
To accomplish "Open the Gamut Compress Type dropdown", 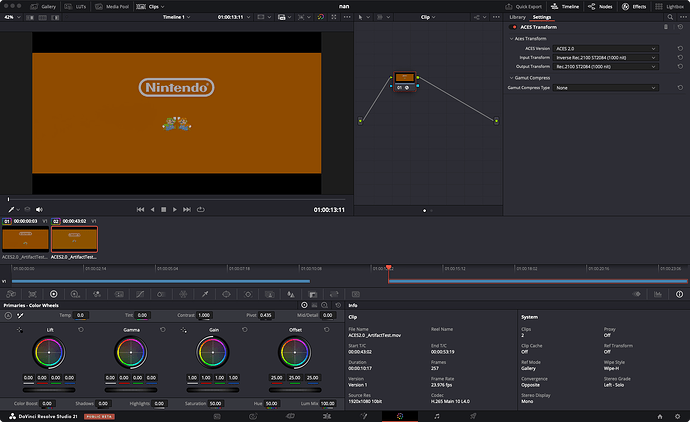I will pyautogui.click(x=606, y=88).
